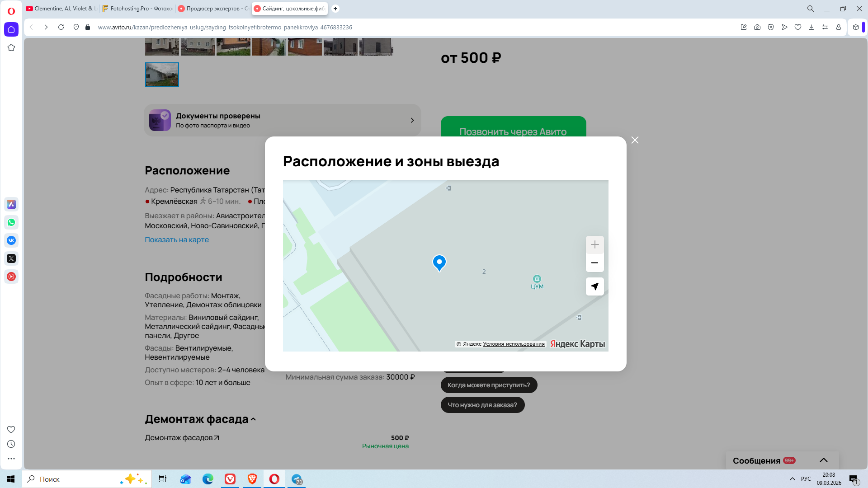The width and height of the screenshot is (868, 488).
Task: Click the geolocation arrow on the map
Action: 594,286
